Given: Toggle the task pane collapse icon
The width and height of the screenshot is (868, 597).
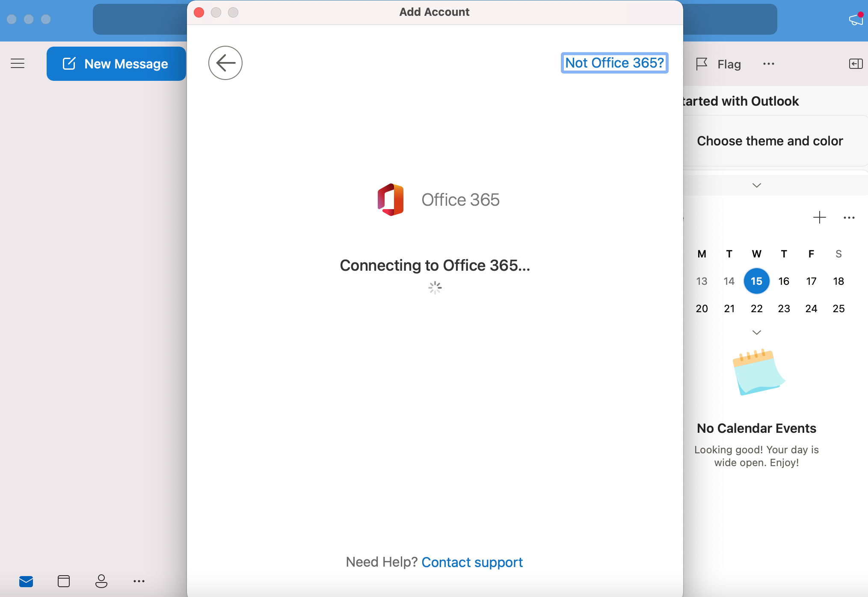Looking at the screenshot, I should click(856, 64).
